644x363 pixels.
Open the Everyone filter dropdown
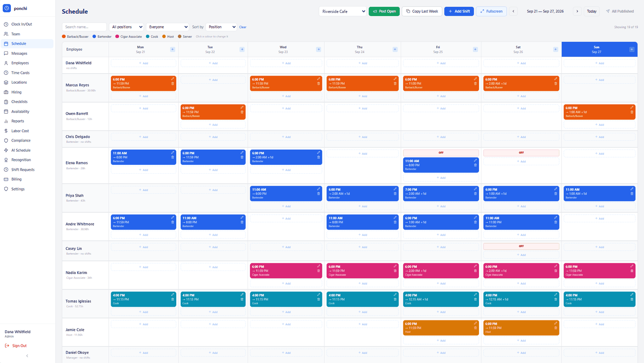coord(167,27)
